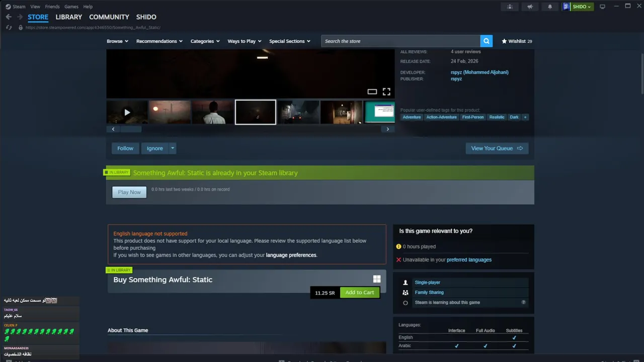644x362 pixels.
Task: Open the Games menu
Action: tap(71, 7)
